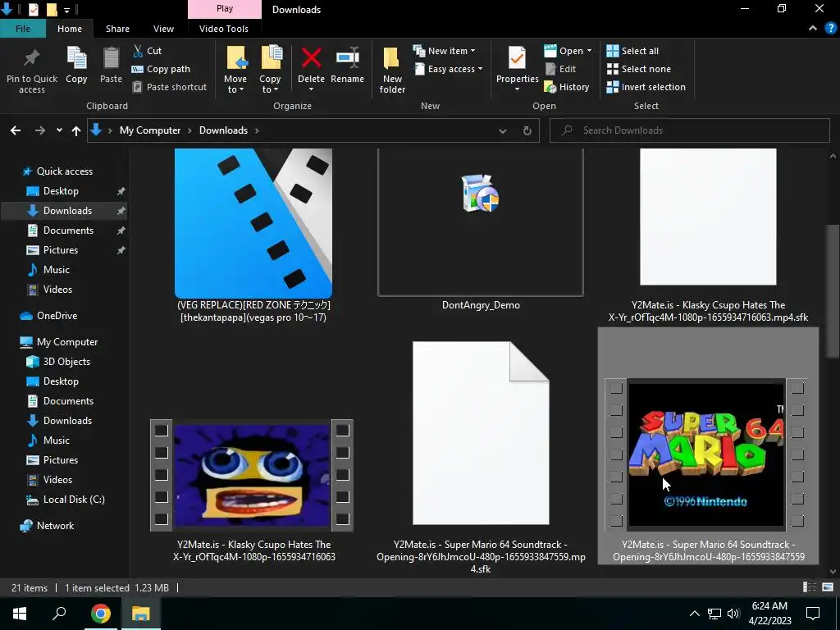840x630 pixels.
Task: Click the Cut scissors icon
Action: pos(138,51)
